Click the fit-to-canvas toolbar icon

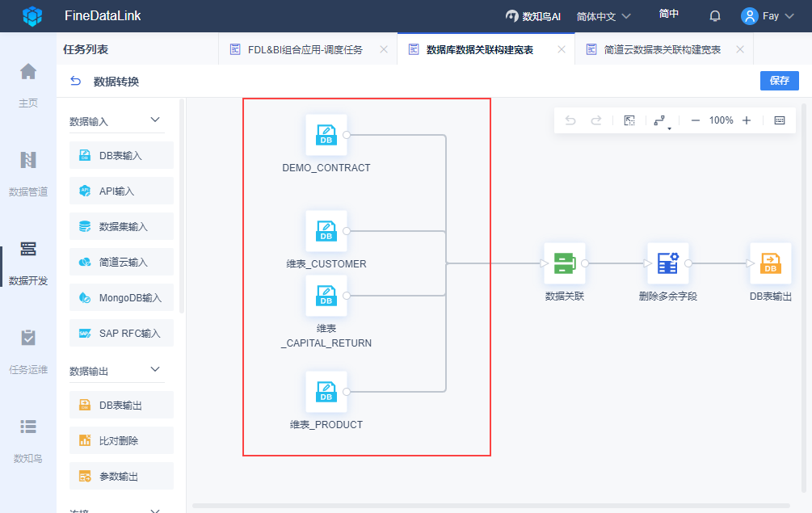(x=629, y=120)
